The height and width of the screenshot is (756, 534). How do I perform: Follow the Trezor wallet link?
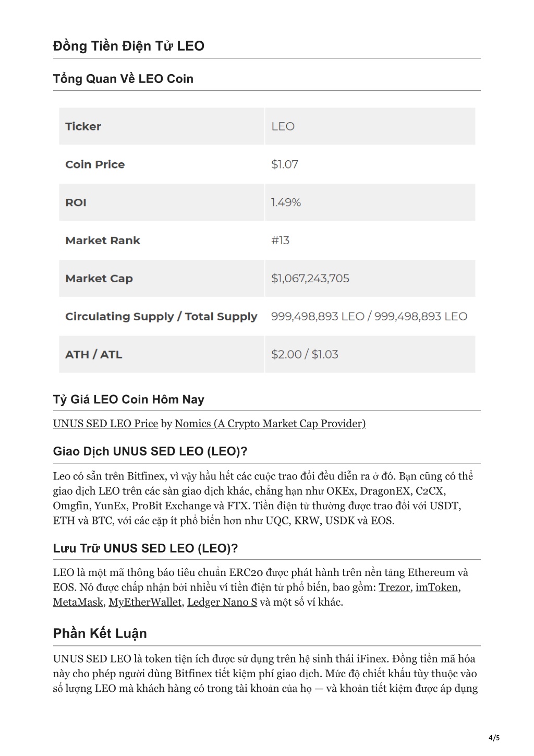[x=394, y=587]
